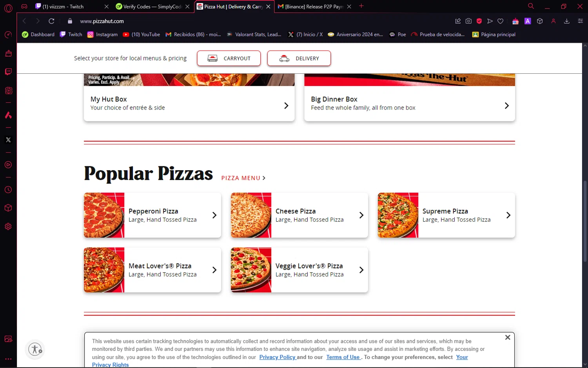Dismiss the cookie notice with X
This screenshot has width=588, height=368.
pos(508,337)
